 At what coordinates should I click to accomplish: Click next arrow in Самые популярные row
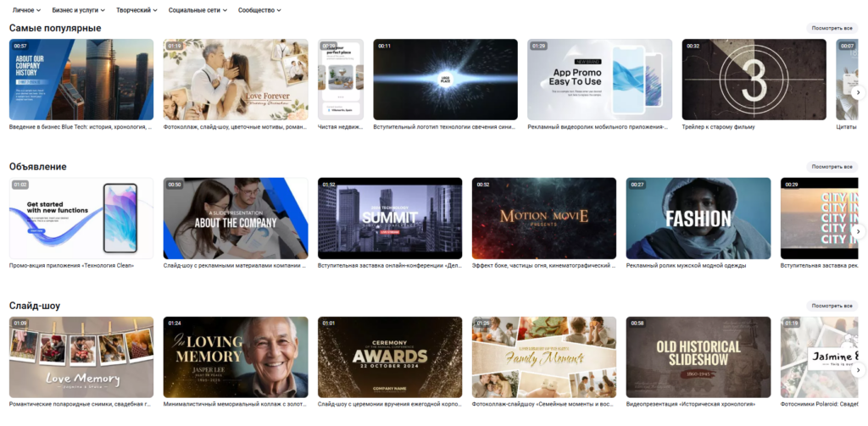click(x=858, y=92)
